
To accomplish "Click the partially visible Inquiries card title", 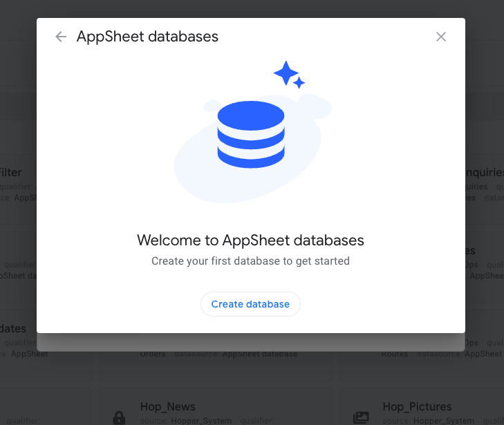I will pyautogui.click(x=485, y=173).
